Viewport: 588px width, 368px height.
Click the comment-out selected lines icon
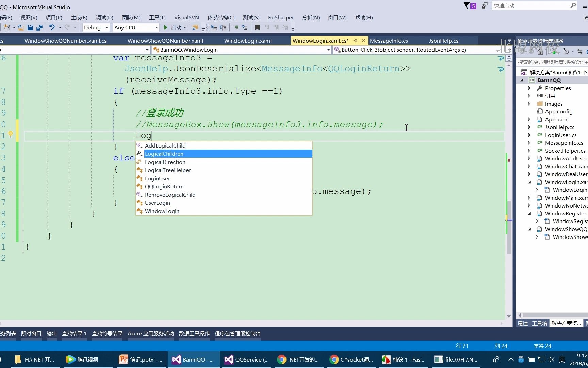click(x=236, y=27)
